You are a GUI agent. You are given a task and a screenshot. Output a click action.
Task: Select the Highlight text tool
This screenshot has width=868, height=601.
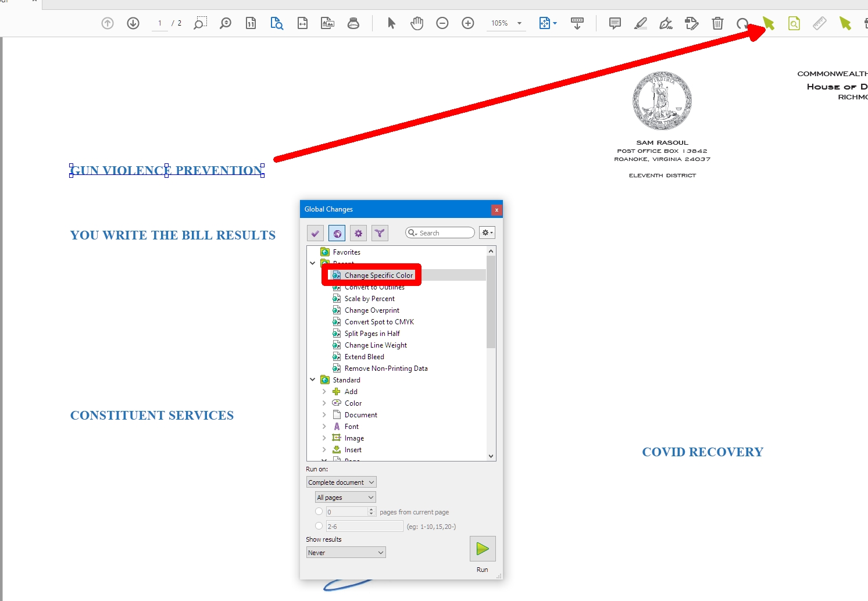(640, 23)
